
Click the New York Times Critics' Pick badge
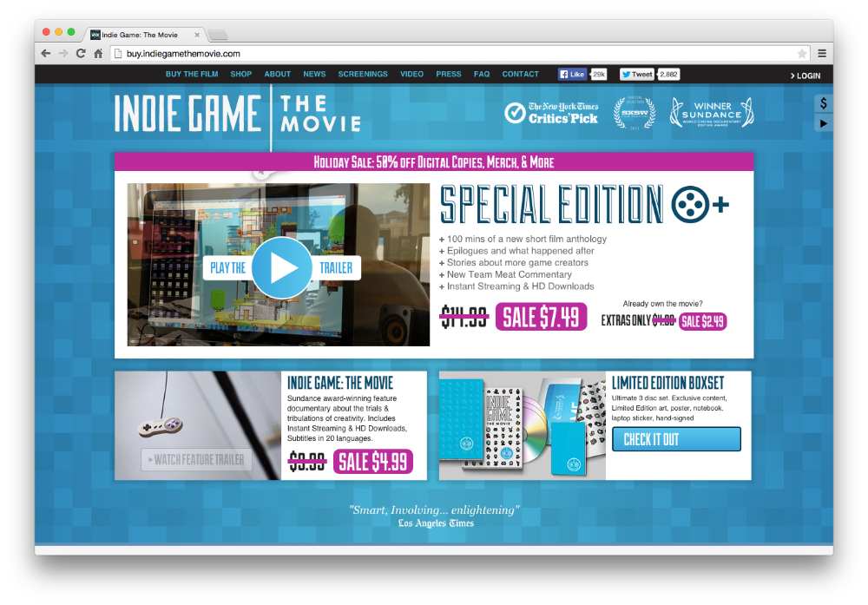pyautogui.click(x=551, y=113)
